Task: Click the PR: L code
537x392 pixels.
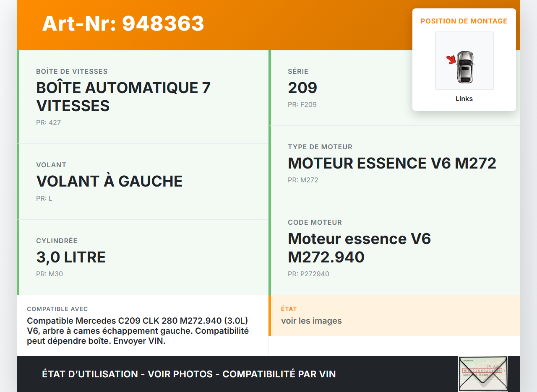Action: point(44,199)
